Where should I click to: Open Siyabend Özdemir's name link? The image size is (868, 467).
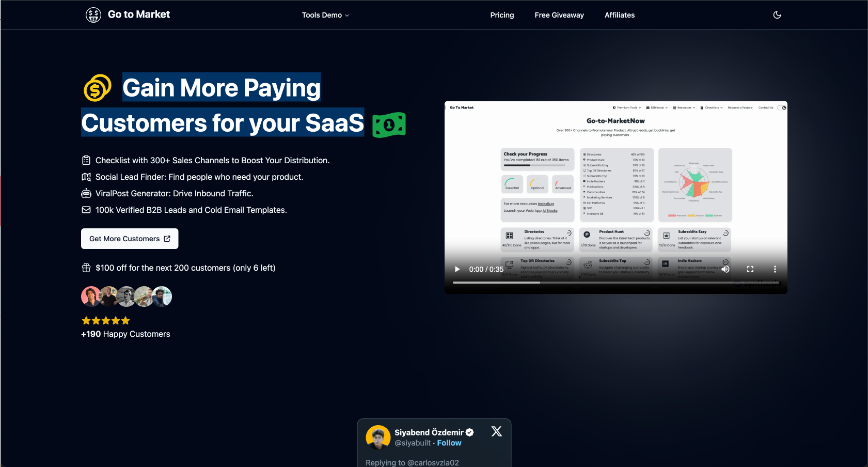click(x=429, y=432)
